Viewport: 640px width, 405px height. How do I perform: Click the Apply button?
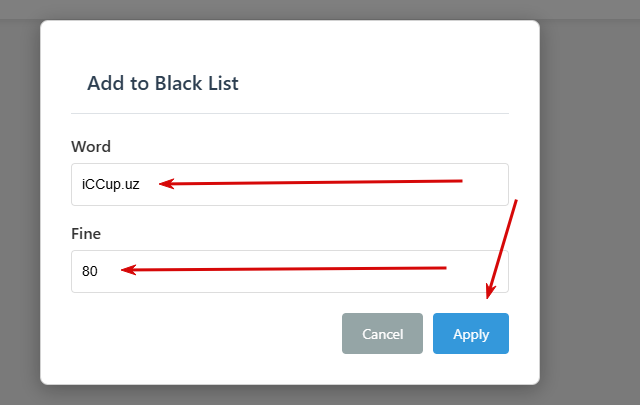coord(470,334)
